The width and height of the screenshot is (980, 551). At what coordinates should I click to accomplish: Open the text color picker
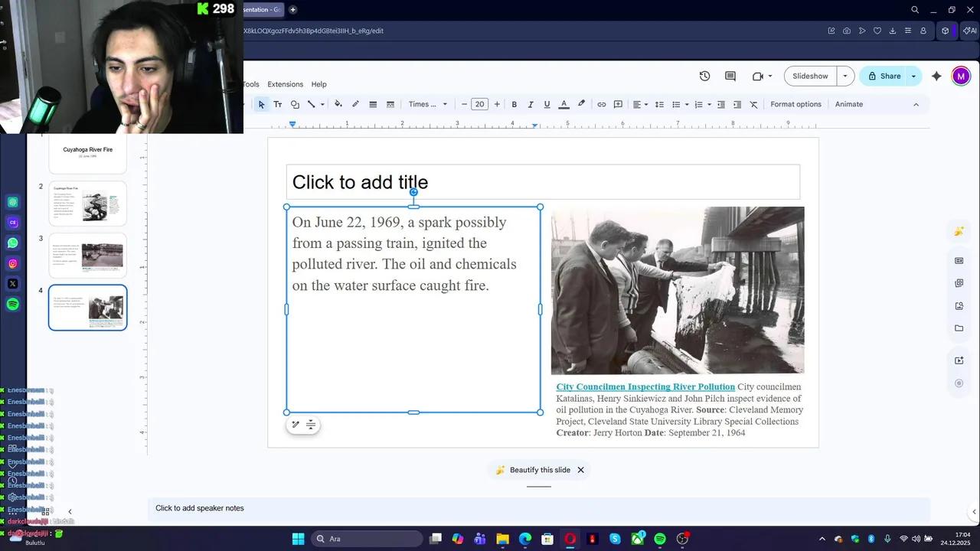tap(563, 104)
